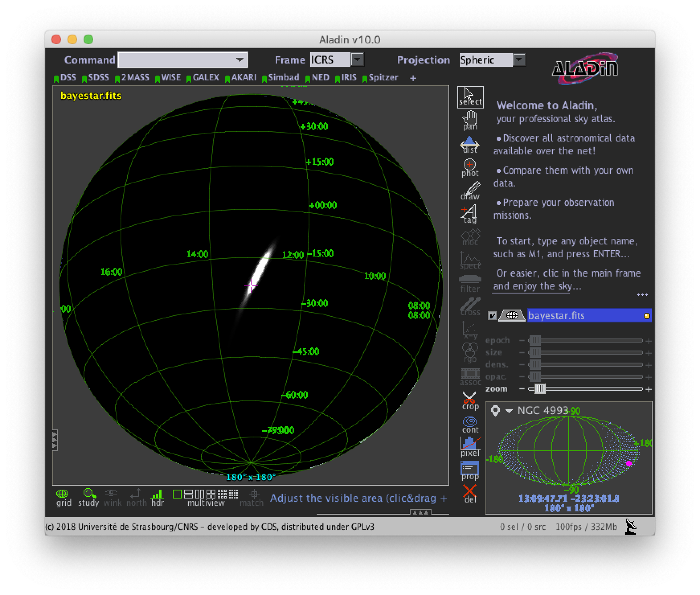The height and width of the screenshot is (595, 700).
Task: Click the bayestar.fits layer type icon
Action: point(512,316)
